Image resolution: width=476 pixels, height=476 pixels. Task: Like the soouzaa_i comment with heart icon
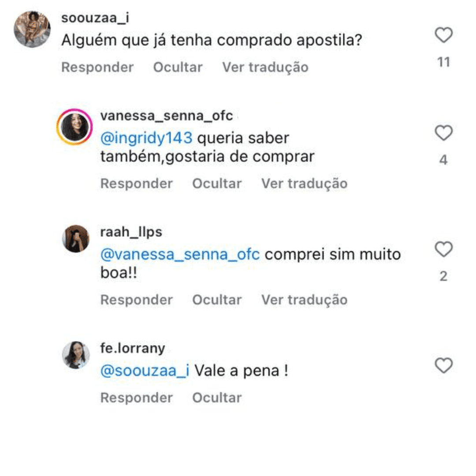point(443,35)
